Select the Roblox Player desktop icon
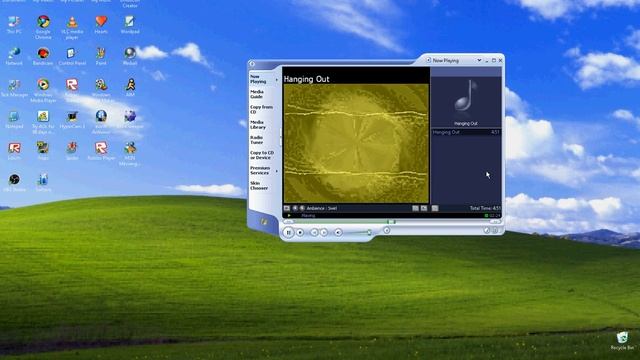 (101, 151)
